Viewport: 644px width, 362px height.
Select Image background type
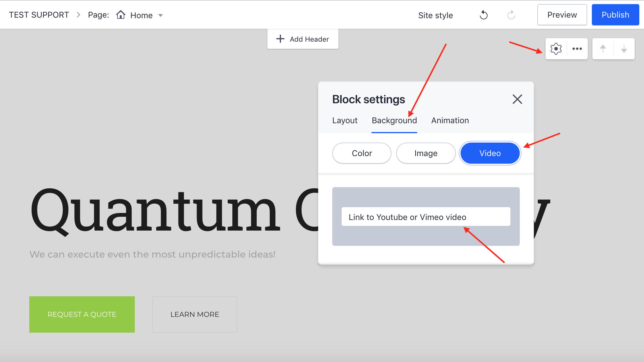pos(425,153)
